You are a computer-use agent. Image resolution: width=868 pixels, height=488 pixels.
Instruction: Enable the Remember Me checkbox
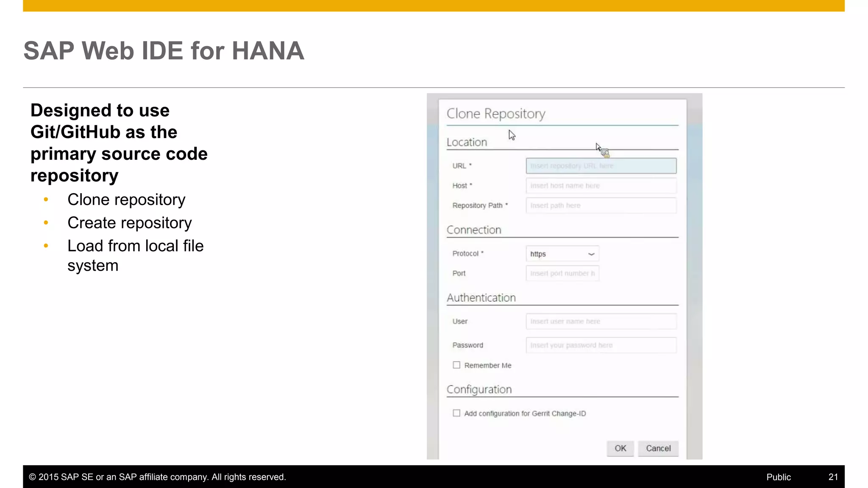[456, 365]
